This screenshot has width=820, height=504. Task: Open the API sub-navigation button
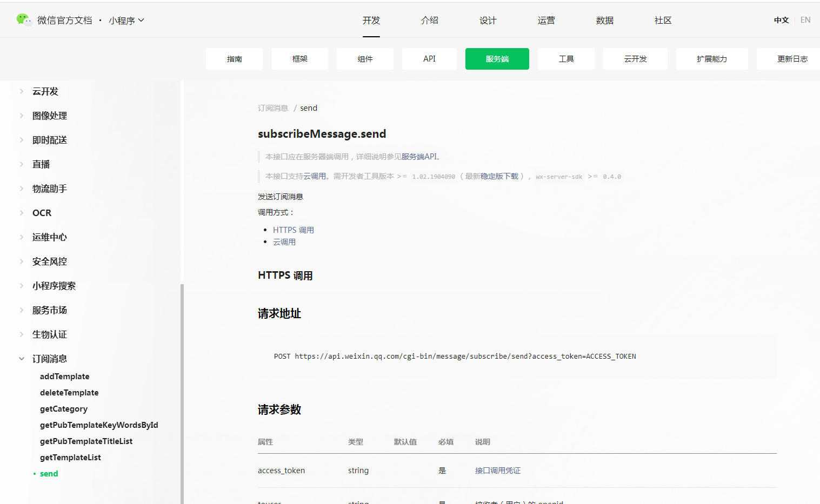click(429, 59)
